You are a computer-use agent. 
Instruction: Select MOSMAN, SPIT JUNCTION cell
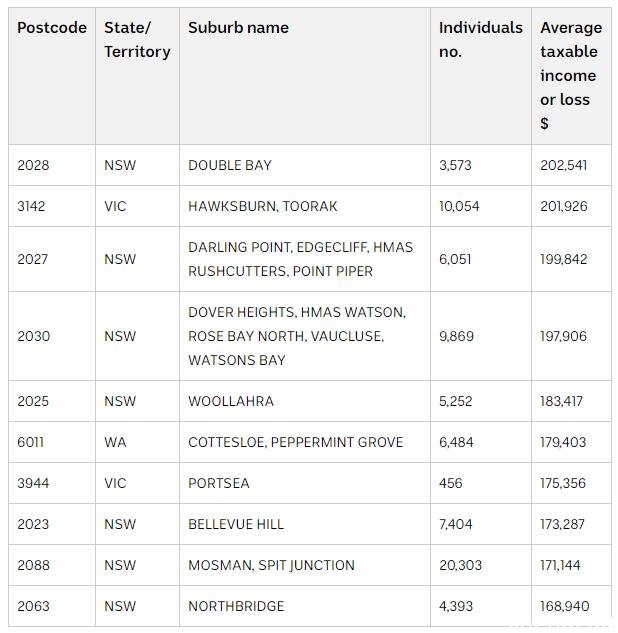[305, 565]
